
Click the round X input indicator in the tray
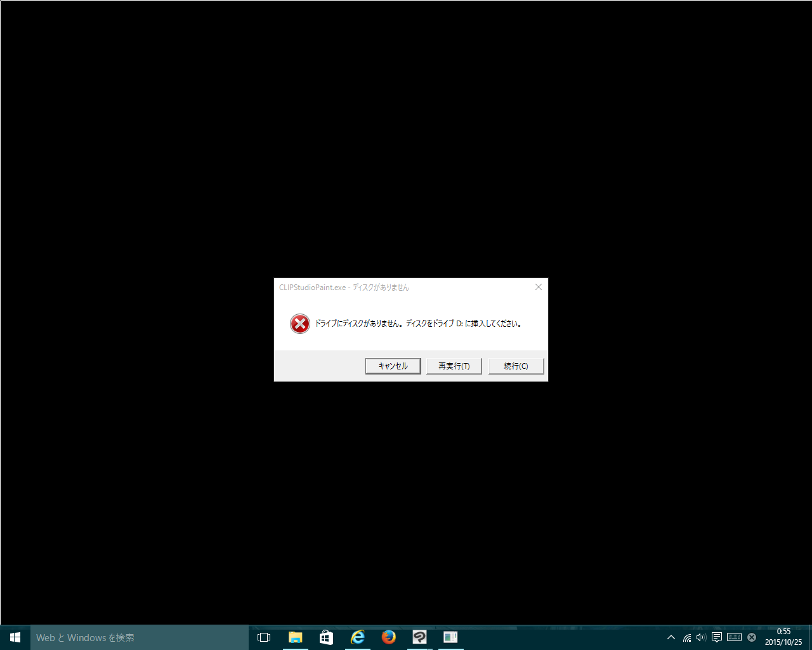pyautogui.click(x=752, y=637)
